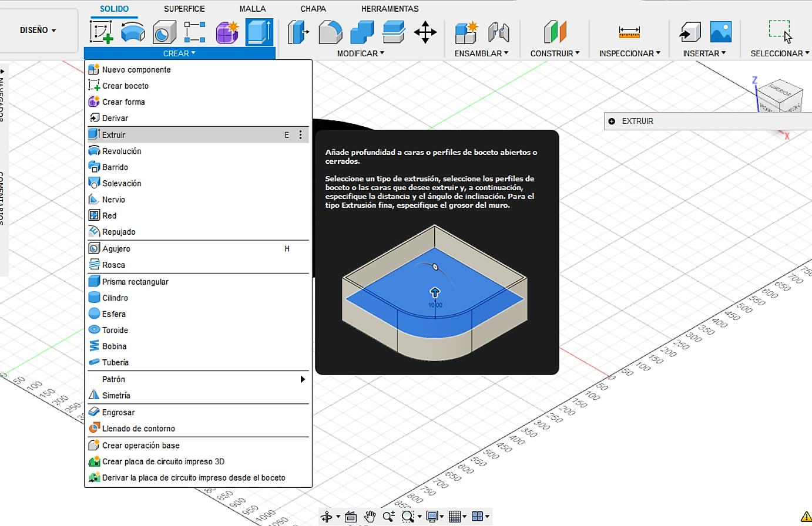Click the highlighted Extrude toolbar icon

(x=259, y=32)
